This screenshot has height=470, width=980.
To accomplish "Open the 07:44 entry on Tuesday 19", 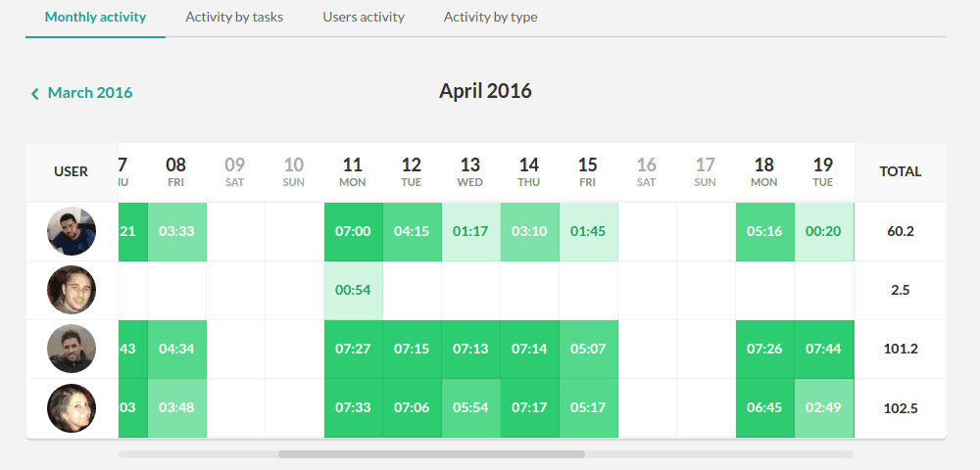I will pyautogui.click(x=823, y=350).
